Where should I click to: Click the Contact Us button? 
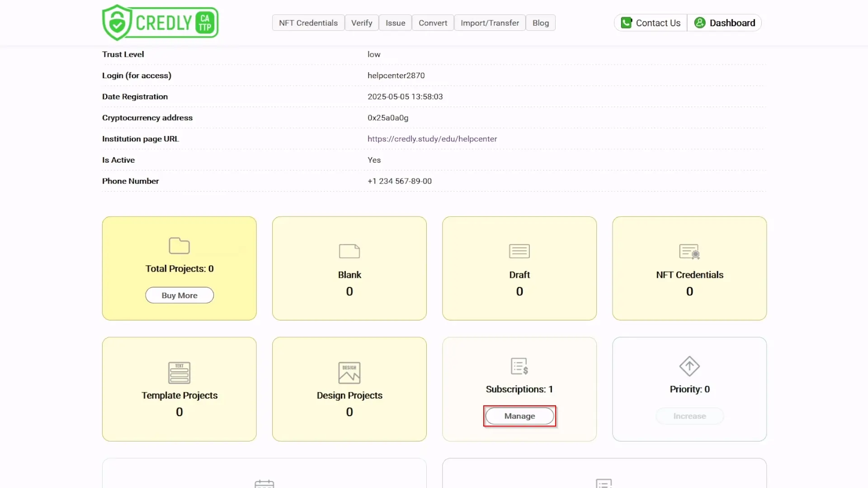point(651,23)
